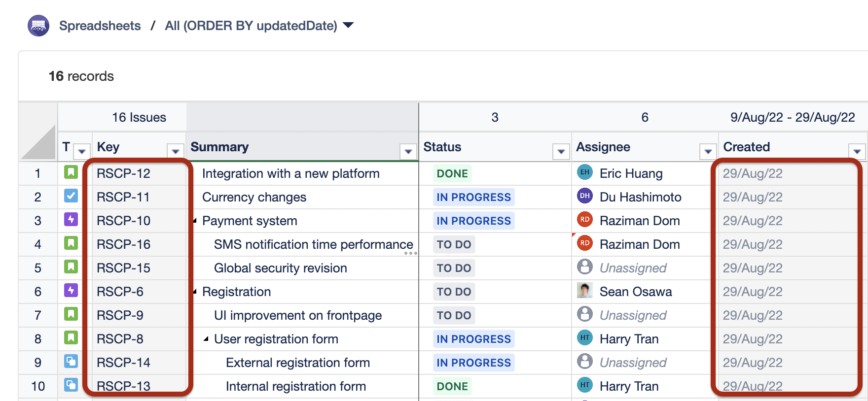Viewport: 868px width, 401px height.
Task: Click the DONE status for Integration with a new platform
Action: (452, 173)
